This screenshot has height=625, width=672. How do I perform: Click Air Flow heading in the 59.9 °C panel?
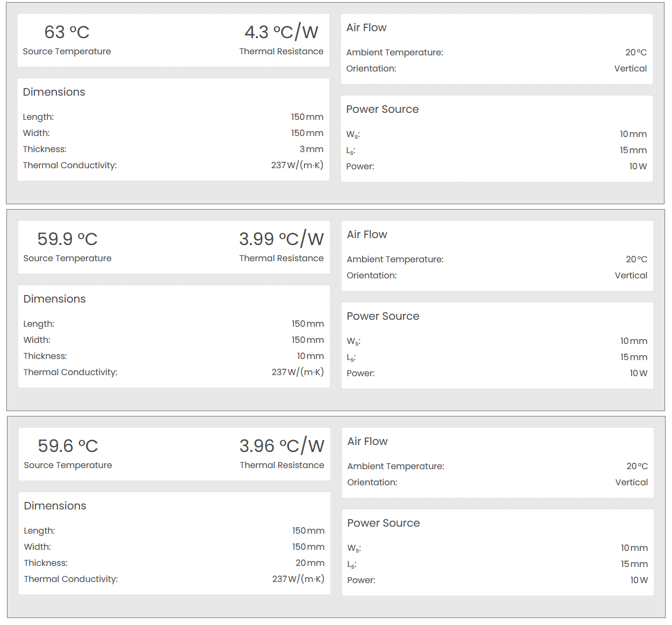pos(367,235)
